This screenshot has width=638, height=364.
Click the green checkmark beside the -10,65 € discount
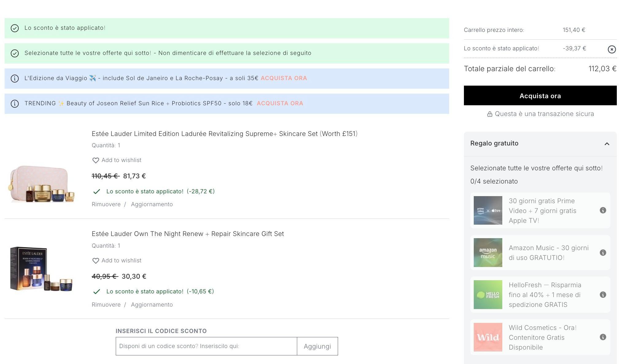pos(96,292)
